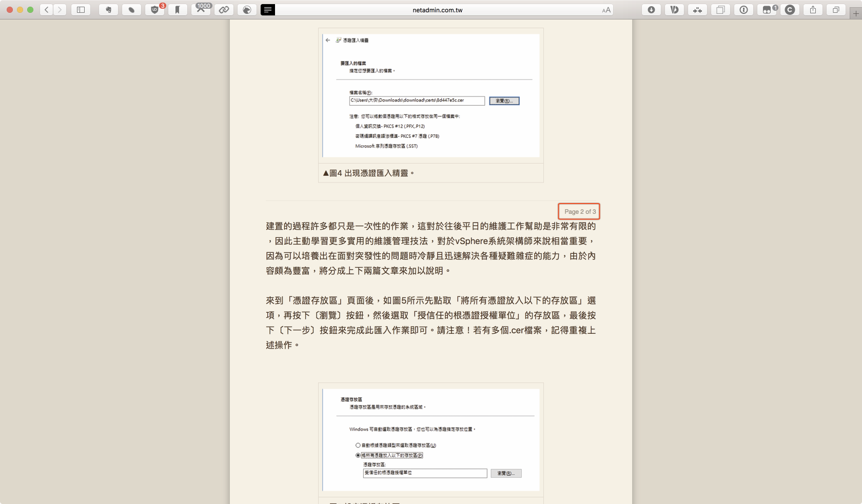Open a new tab with plus button
Image resolution: width=862 pixels, height=504 pixels.
(x=855, y=13)
